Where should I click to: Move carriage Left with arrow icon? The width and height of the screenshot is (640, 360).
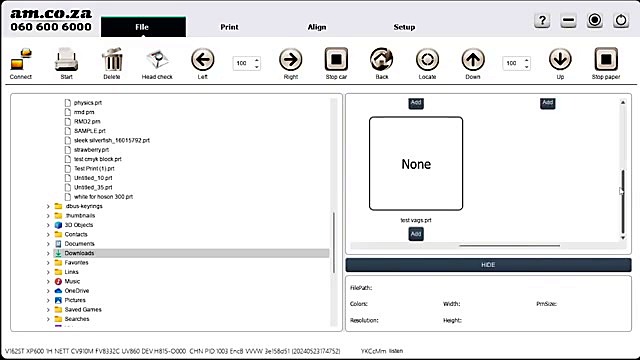[202, 60]
